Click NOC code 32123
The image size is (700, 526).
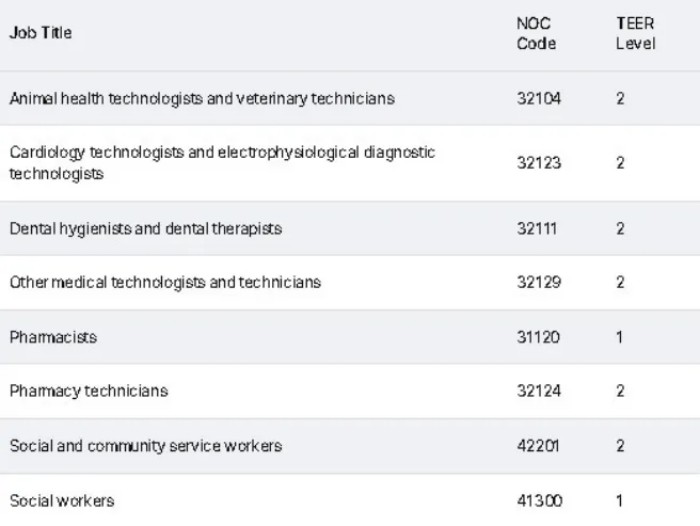pos(539,163)
